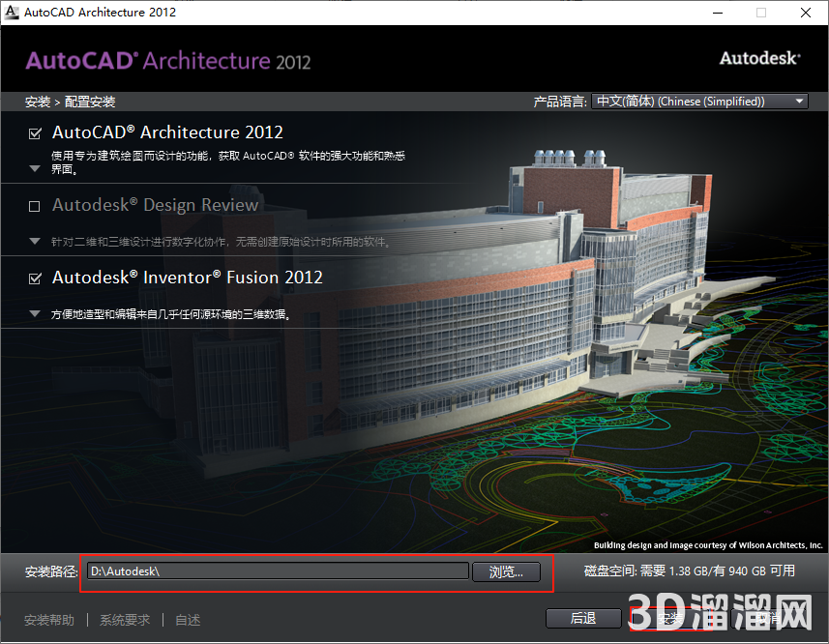Enable the Autodesk Design Review checkbox
This screenshot has width=829, height=644.
[35, 206]
